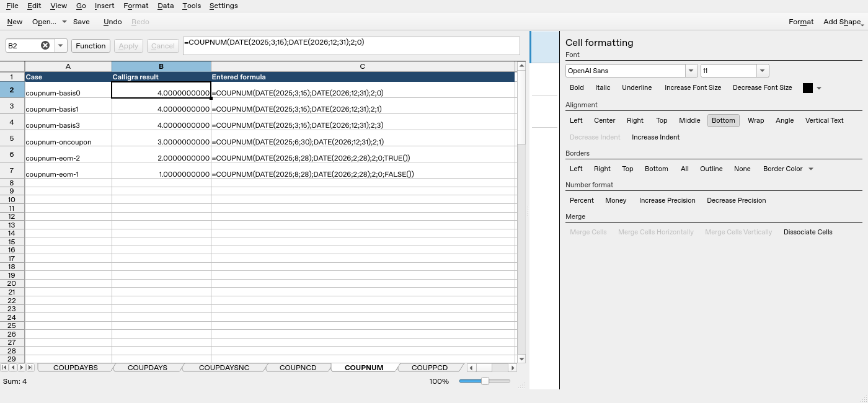Click the formula input field
The width and height of the screenshot is (868, 403).
352,46
